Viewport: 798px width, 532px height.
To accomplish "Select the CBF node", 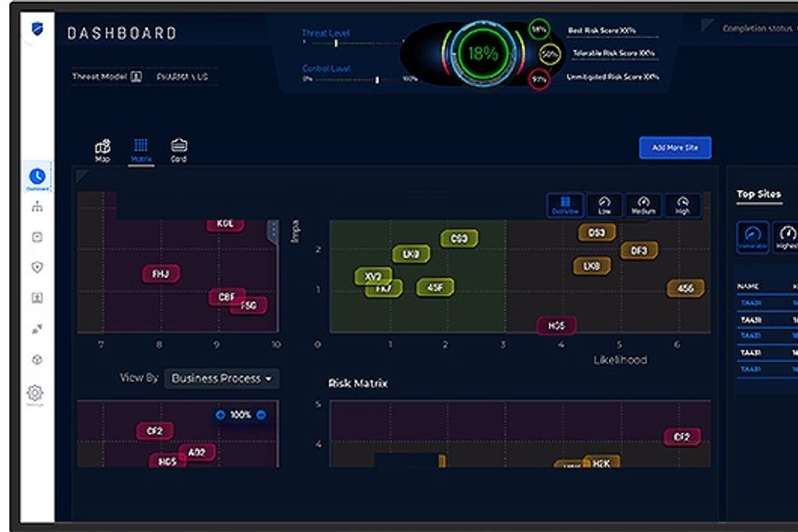I will click(x=227, y=297).
